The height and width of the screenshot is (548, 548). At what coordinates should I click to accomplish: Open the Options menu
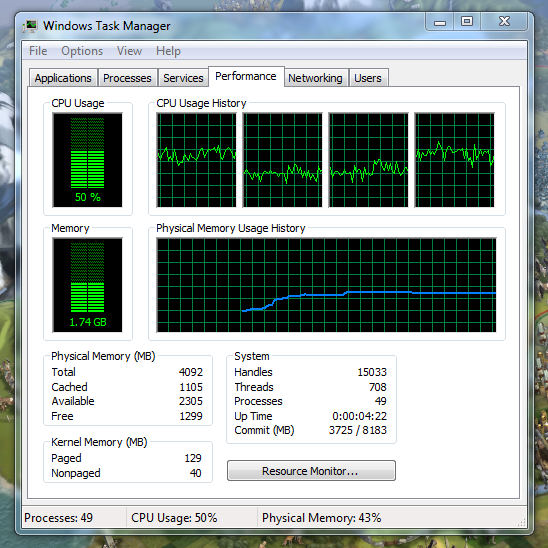82,51
